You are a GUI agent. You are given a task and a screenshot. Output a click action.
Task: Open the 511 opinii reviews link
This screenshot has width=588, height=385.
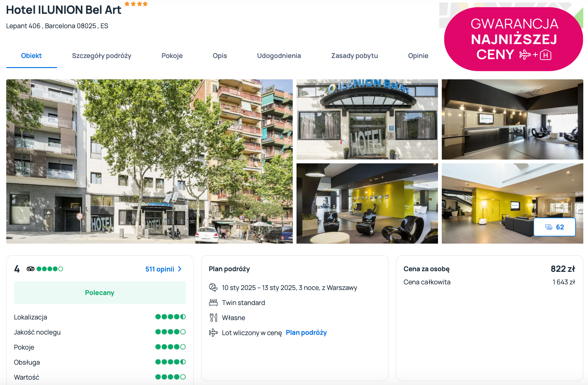click(x=160, y=269)
